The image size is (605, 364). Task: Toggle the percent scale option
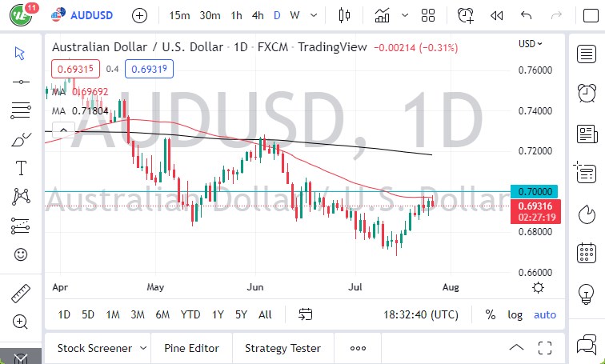(490, 314)
